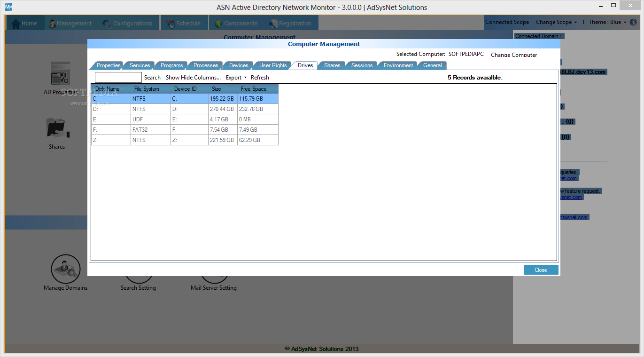The image size is (644, 357).
Task: Switch to the Sessions tab
Action: pyautogui.click(x=362, y=65)
